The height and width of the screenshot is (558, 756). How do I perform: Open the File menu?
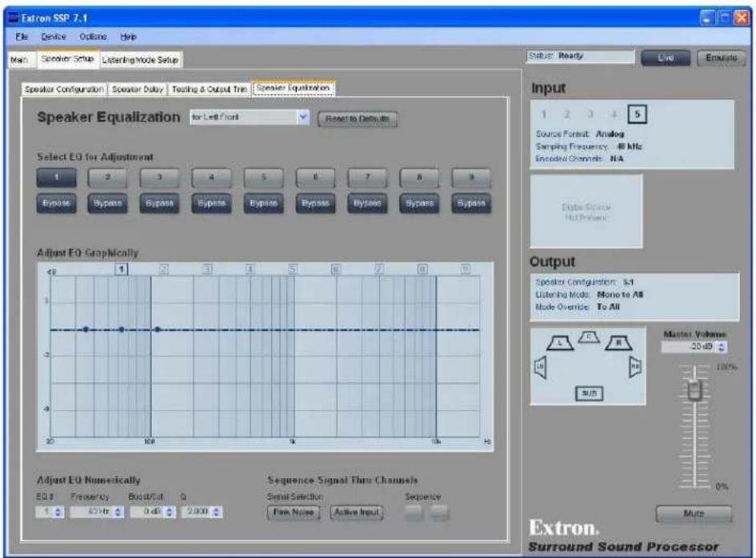[x=22, y=37]
